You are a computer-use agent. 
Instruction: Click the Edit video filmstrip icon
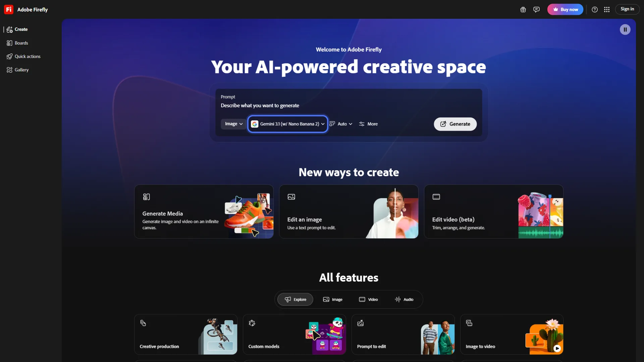pos(436,197)
